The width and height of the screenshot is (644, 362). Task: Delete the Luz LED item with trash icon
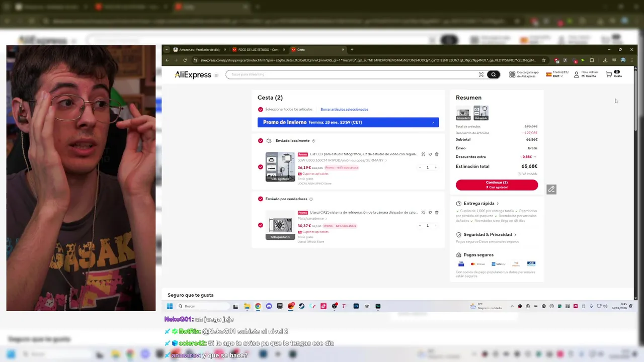(x=437, y=154)
